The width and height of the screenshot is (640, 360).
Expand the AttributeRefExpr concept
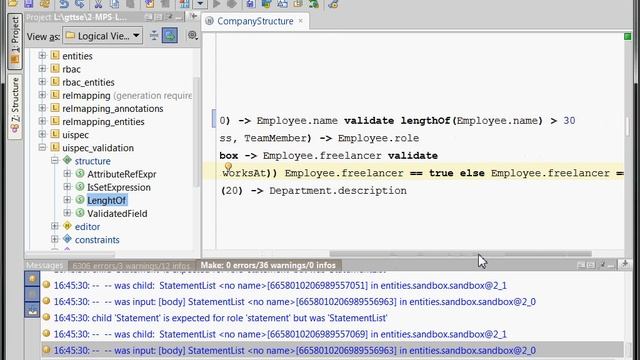coord(67,174)
